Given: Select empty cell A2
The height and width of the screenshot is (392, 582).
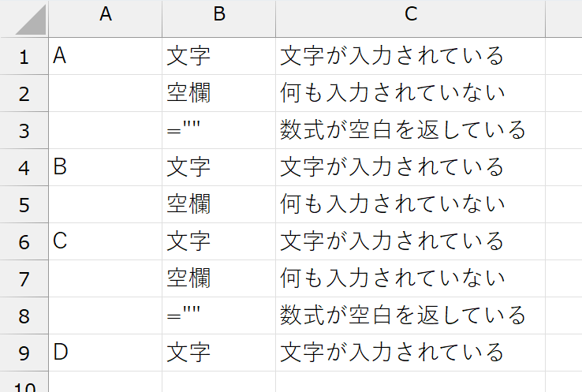Looking at the screenshot, I should pos(105,94).
